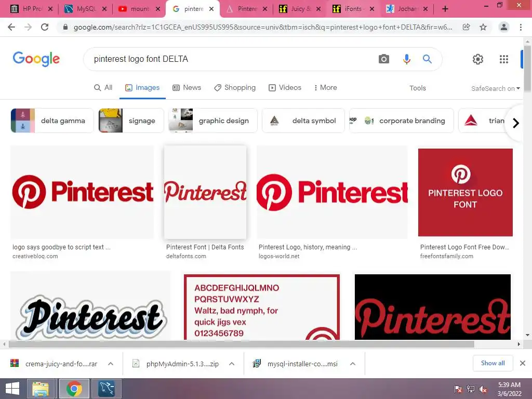Open the More search options menu
This screenshot has width=532, height=399.
[325, 87]
